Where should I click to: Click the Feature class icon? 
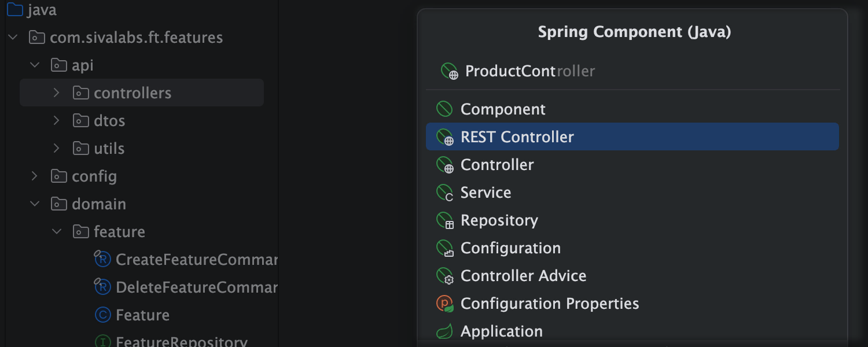pyautogui.click(x=103, y=315)
